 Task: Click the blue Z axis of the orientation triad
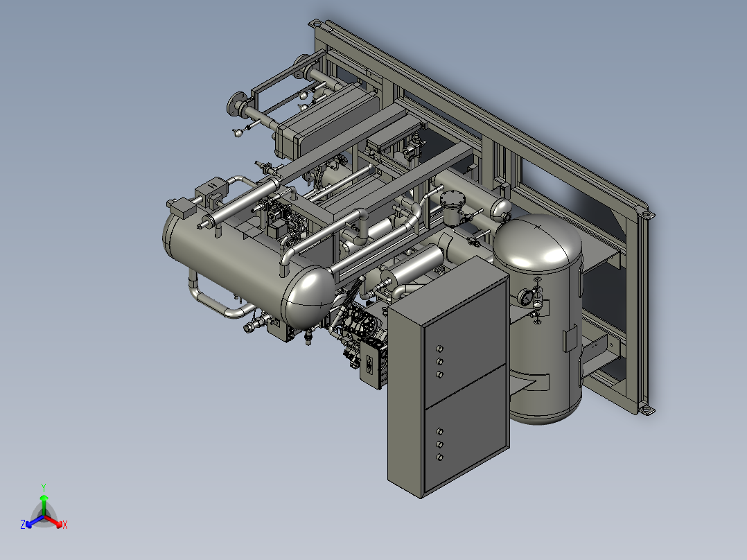32,523
